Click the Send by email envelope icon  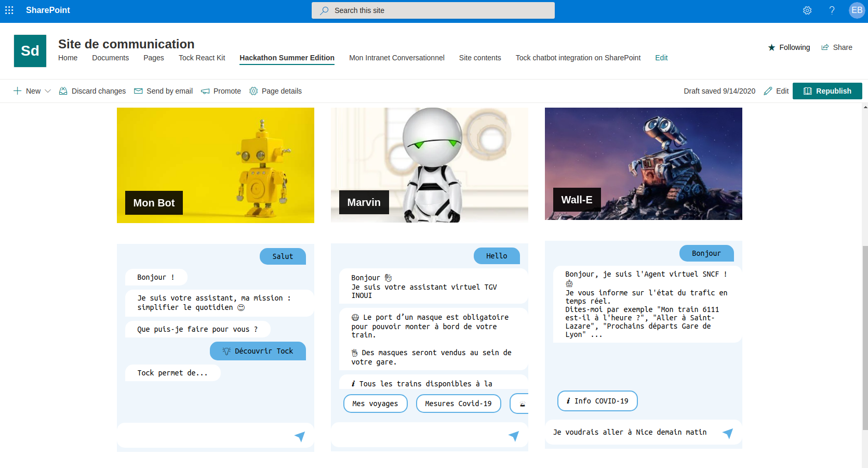coord(138,91)
